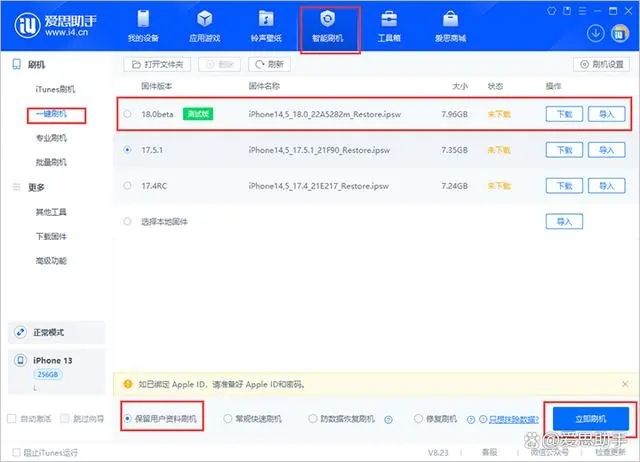This screenshot has height=462, width=640.
Task: Click 打开文件夹 open folder button
Action: click(x=157, y=64)
